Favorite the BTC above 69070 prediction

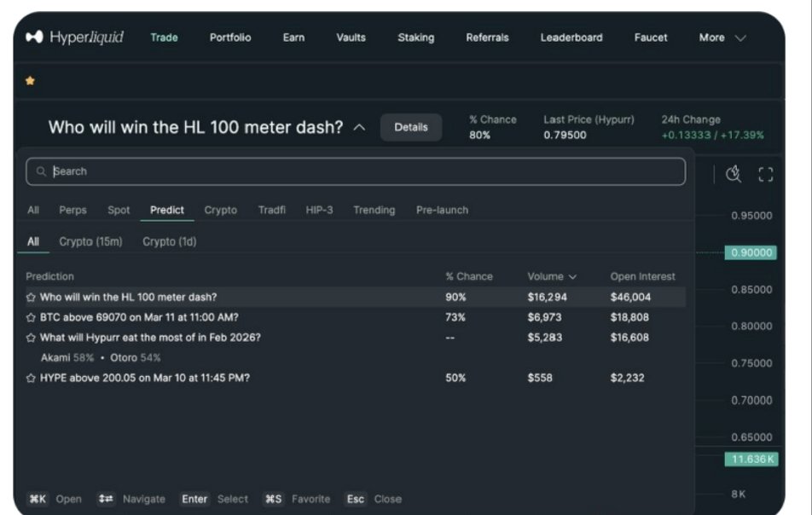[x=31, y=317]
